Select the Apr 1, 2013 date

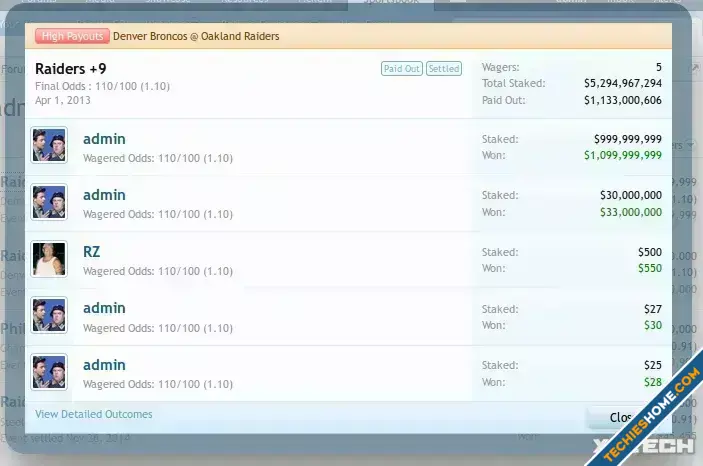click(x=63, y=100)
